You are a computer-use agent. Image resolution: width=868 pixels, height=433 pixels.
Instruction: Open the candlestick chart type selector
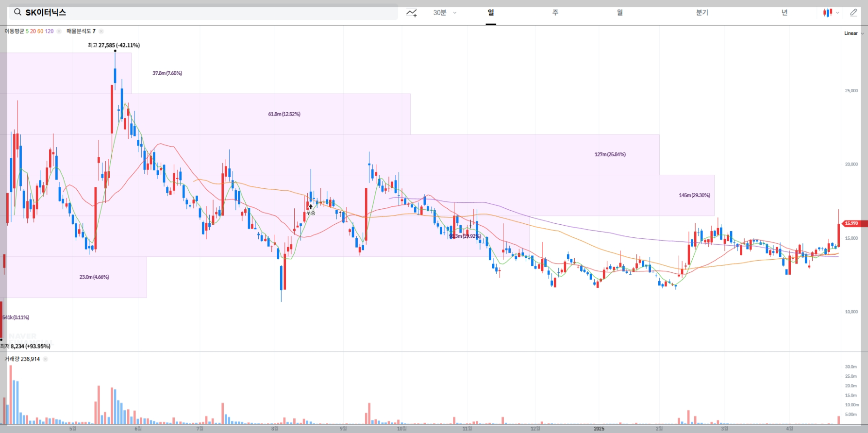point(831,13)
